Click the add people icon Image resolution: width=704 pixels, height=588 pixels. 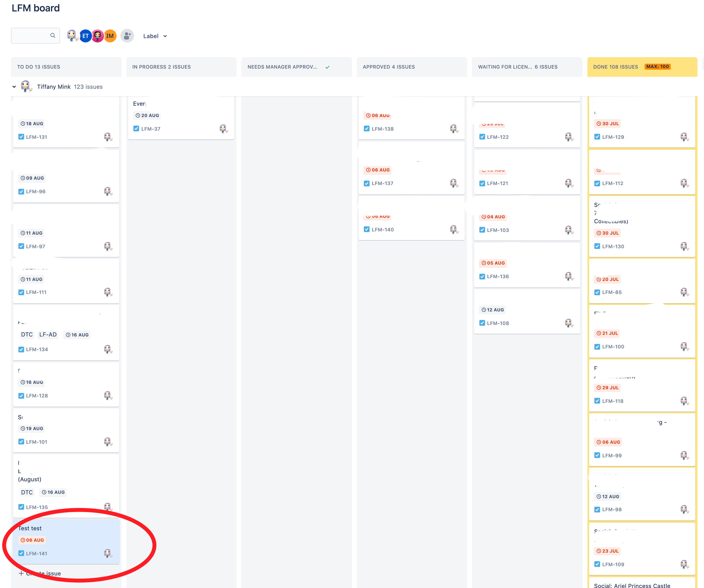point(127,35)
